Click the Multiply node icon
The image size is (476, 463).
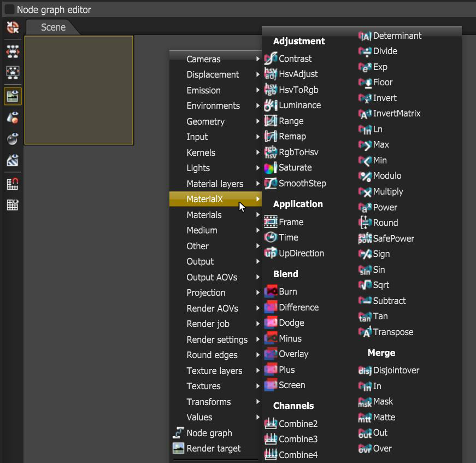point(365,191)
